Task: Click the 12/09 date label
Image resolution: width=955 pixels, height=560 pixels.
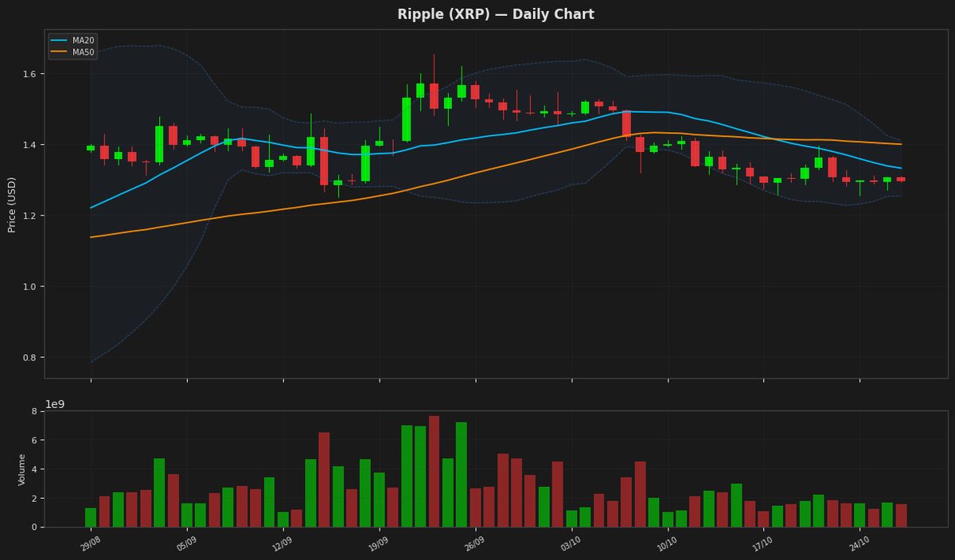Action: [282, 545]
